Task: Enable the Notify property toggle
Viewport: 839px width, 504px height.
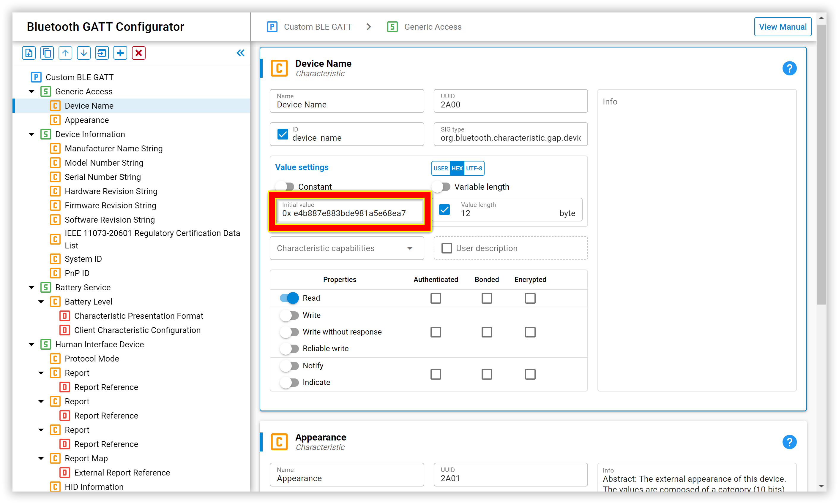Action: [289, 366]
